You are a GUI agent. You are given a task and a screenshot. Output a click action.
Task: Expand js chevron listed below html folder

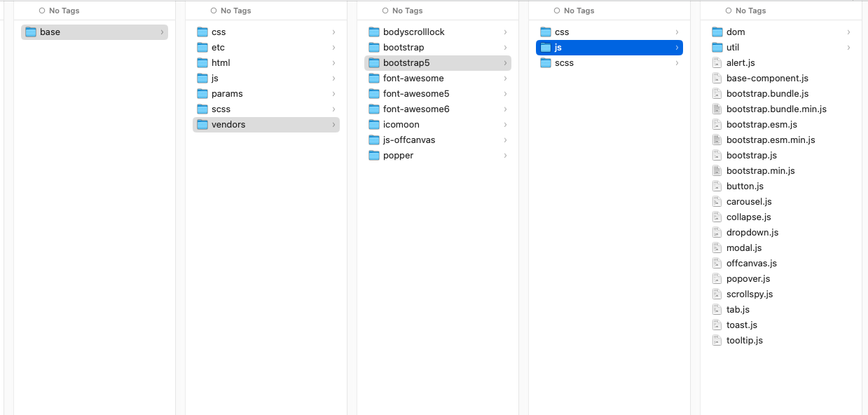pyautogui.click(x=333, y=79)
